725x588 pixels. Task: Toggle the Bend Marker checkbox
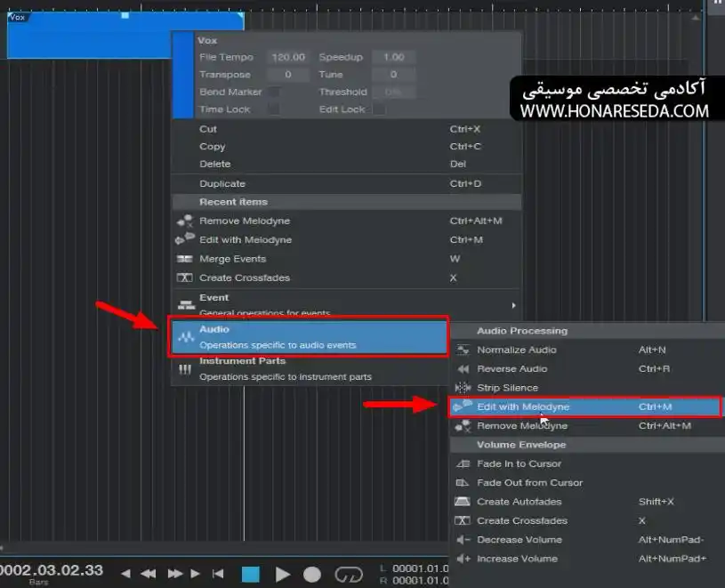pyautogui.click(x=274, y=92)
